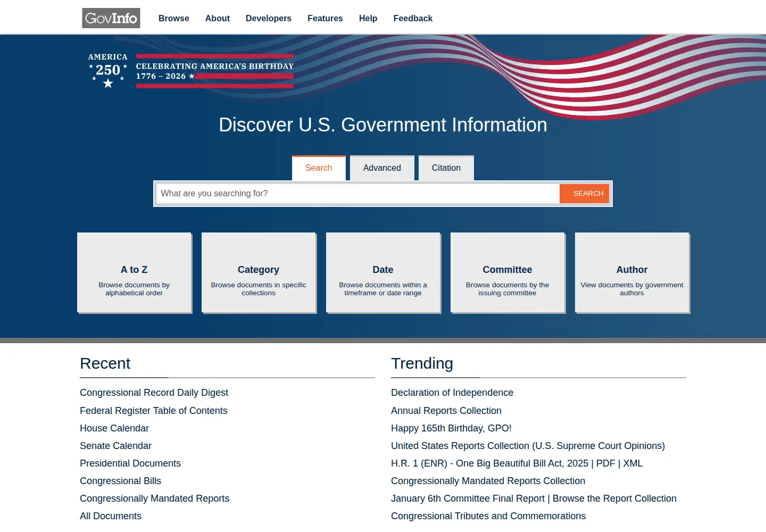Open January 6th Committee Final Report link

468,498
